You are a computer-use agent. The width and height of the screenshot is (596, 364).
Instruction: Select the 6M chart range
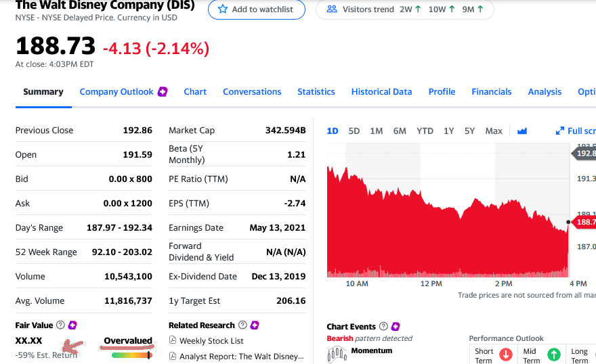(x=400, y=131)
